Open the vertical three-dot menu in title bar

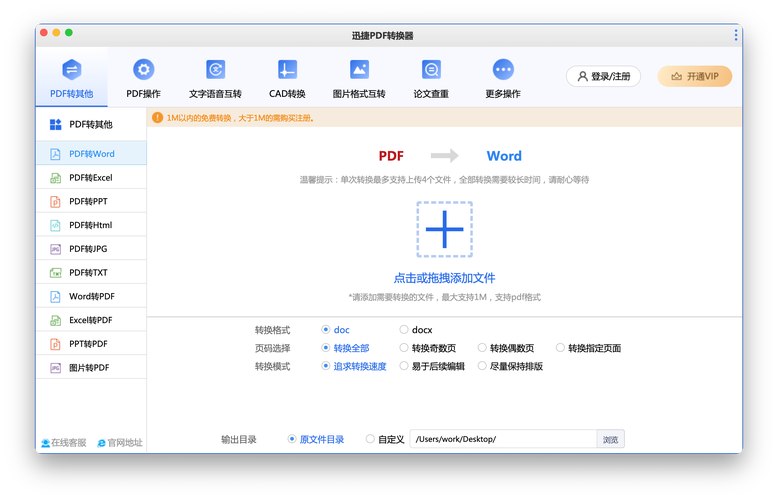[735, 35]
